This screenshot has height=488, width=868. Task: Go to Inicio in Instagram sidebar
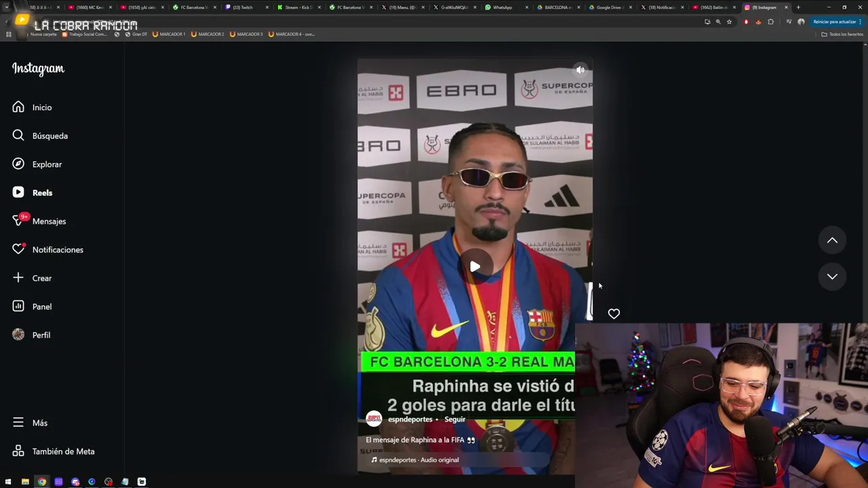(32, 107)
